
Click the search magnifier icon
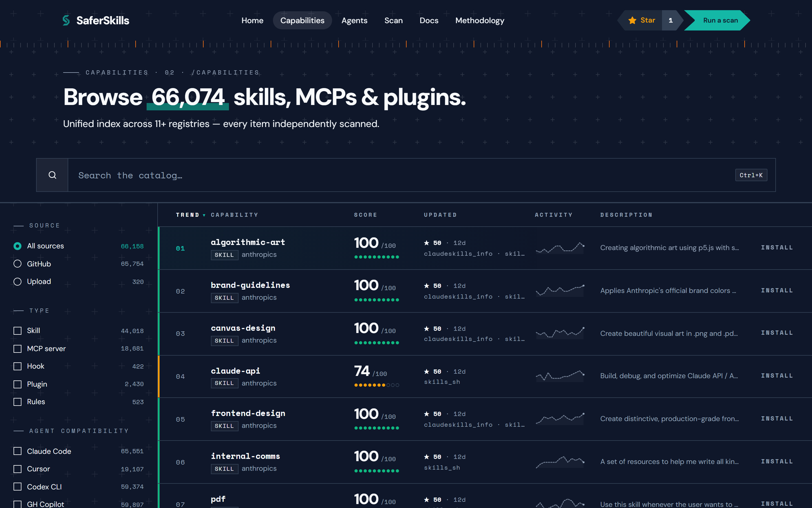click(52, 175)
